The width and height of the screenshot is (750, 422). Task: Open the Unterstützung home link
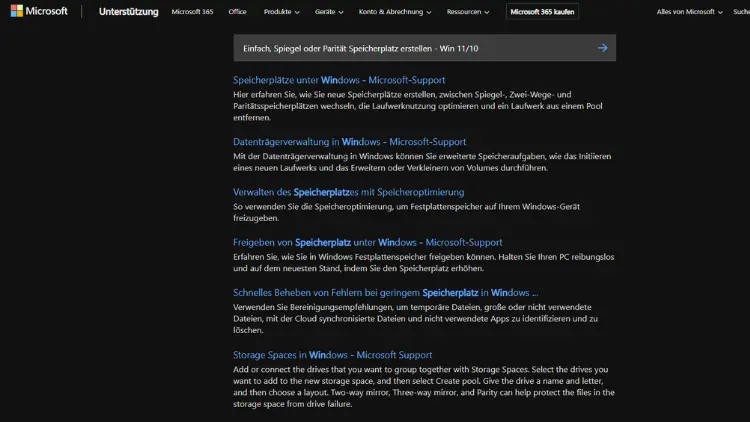(128, 11)
